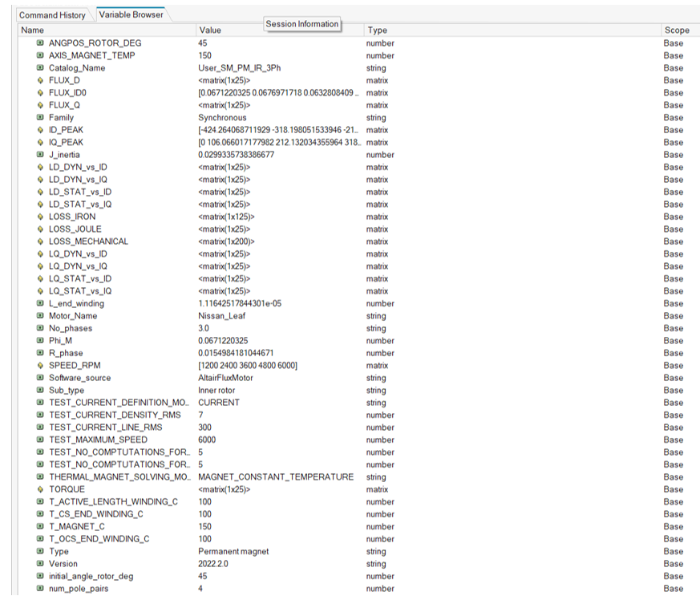700x600 pixels.
Task: Click the matrix icon for LOSS_IRON
Action: 40,217
